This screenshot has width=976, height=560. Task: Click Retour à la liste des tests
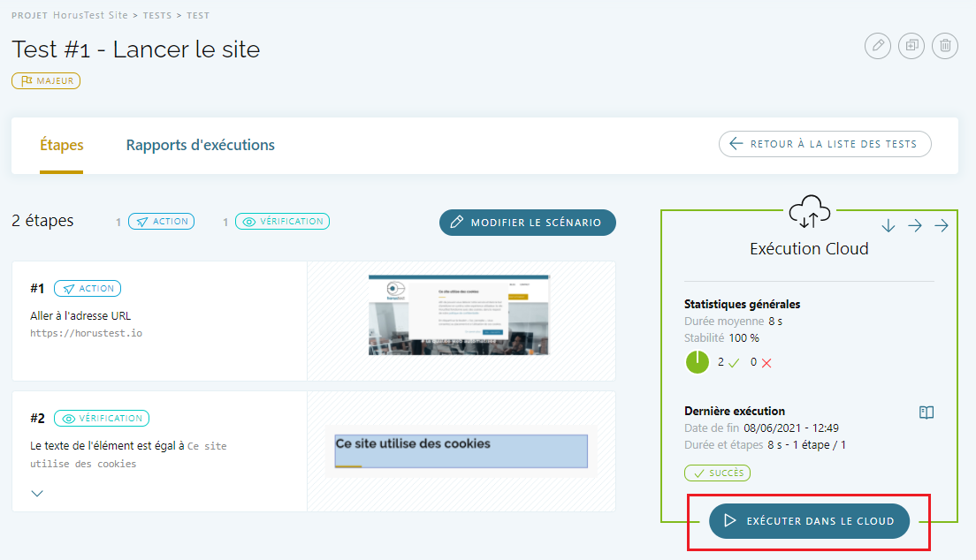(825, 144)
